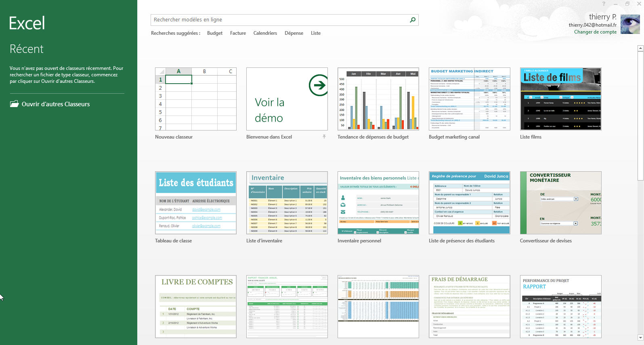Search suggested term Dépense
Screen dimensions: 644x345
coord(294,33)
